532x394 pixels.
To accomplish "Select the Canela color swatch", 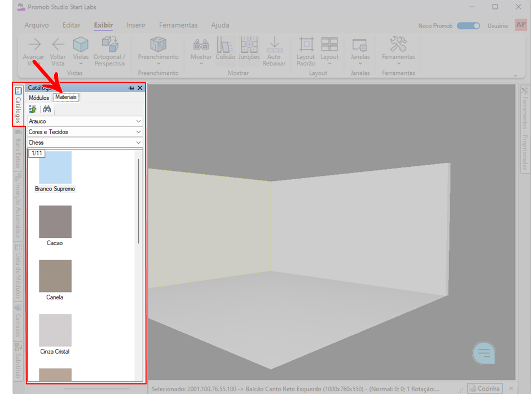I will (x=55, y=276).
